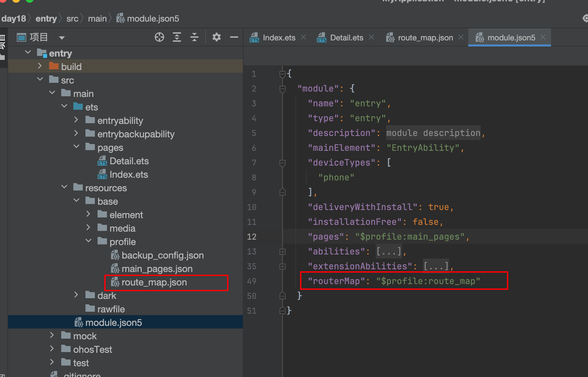Expand the mock folder
The image size is (588, 377).
[52, 335]
